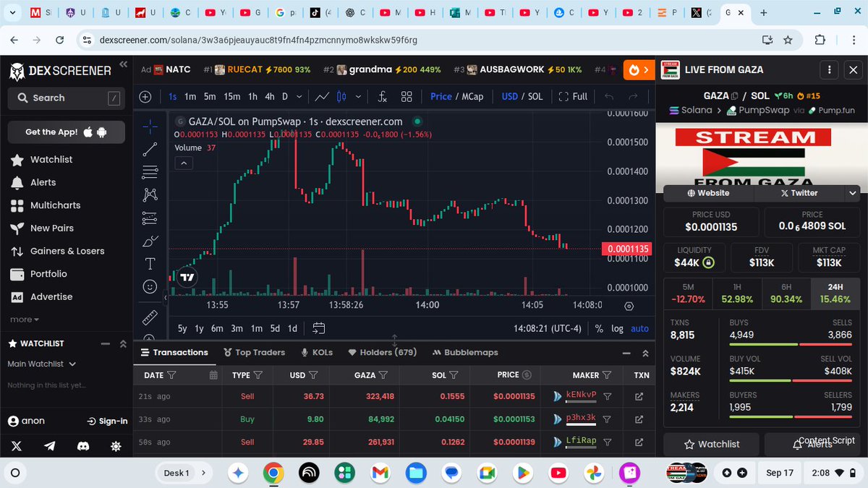The image size is (868, 488).
Task: Open the chart layout grid selector
Action: click(x=407, y=96)
